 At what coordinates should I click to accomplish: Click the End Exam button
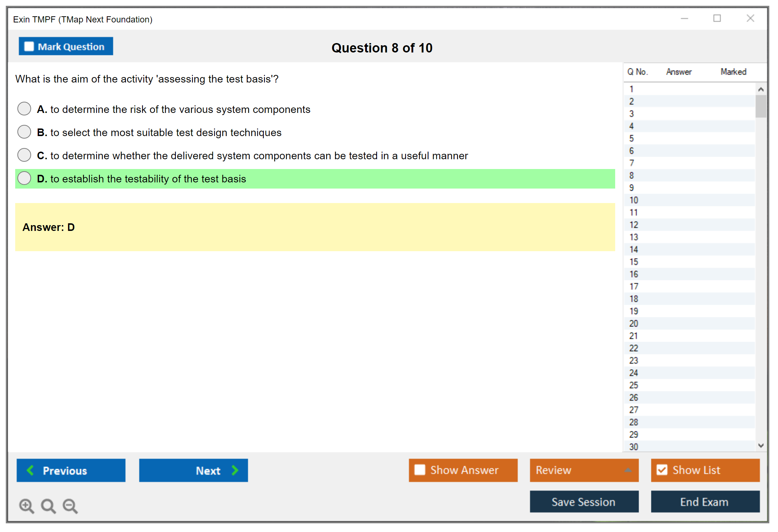pos(705,502)
